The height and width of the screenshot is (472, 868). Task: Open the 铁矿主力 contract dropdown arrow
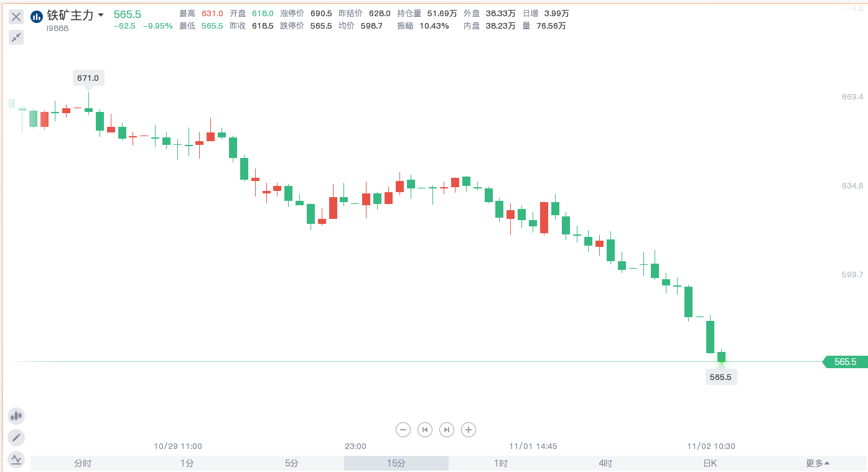click(101, 15)
